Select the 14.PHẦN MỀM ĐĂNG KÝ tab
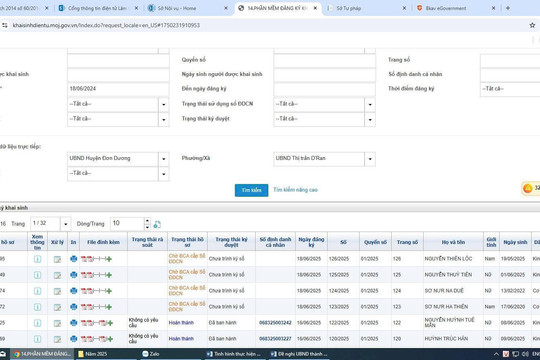This screenshot has height=360, width=540. (277, 8)
